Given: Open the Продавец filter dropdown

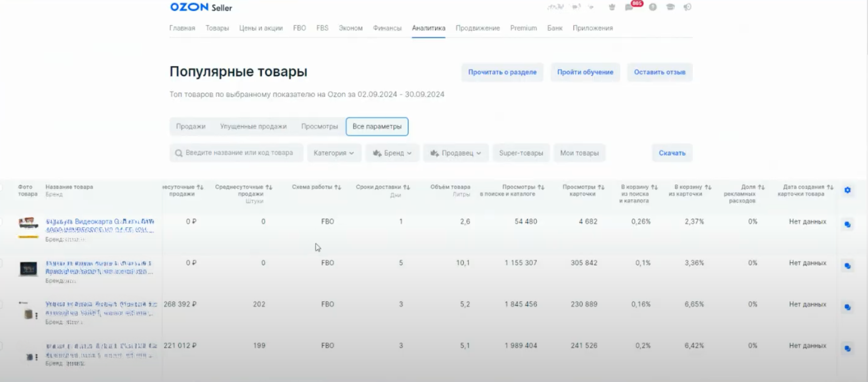Looking at the screenshot, I should (456, 153).
